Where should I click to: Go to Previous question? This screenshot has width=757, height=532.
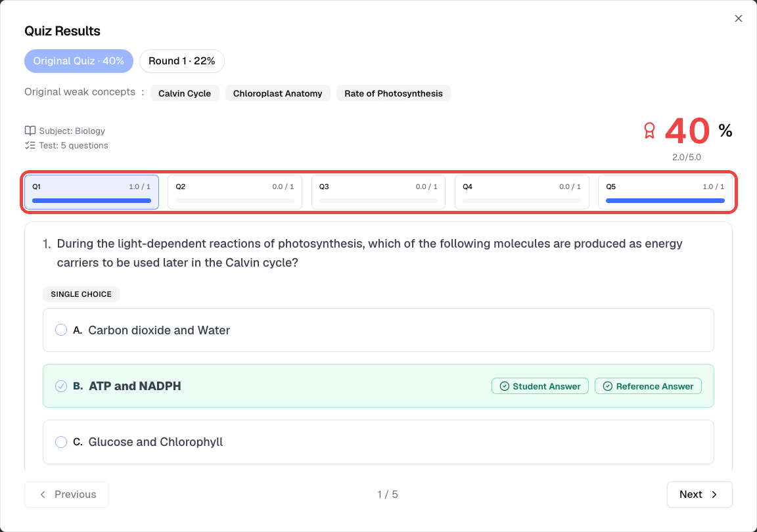click(66, 495)
